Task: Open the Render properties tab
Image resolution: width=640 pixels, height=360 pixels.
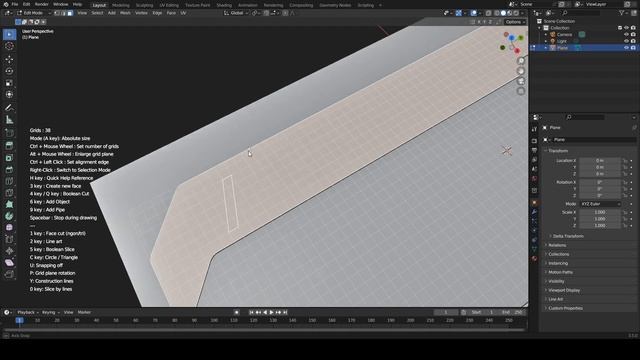Action: point(534,141)
